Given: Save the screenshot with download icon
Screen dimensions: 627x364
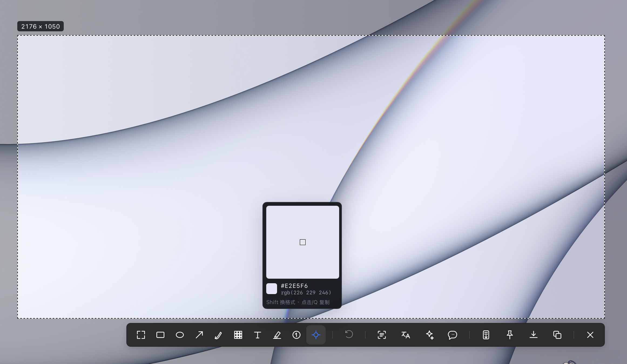Looking at the screenshot, I should click(534, 335).
